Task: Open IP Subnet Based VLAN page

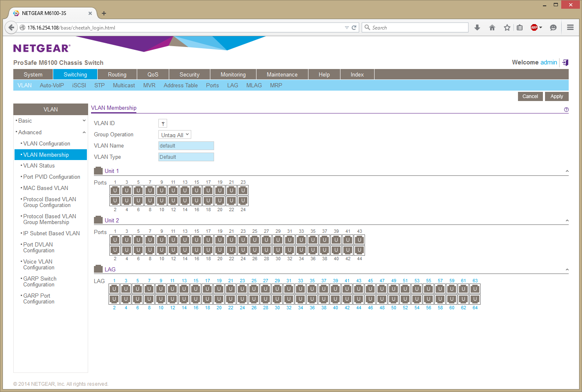Action: tap(52, 233)
